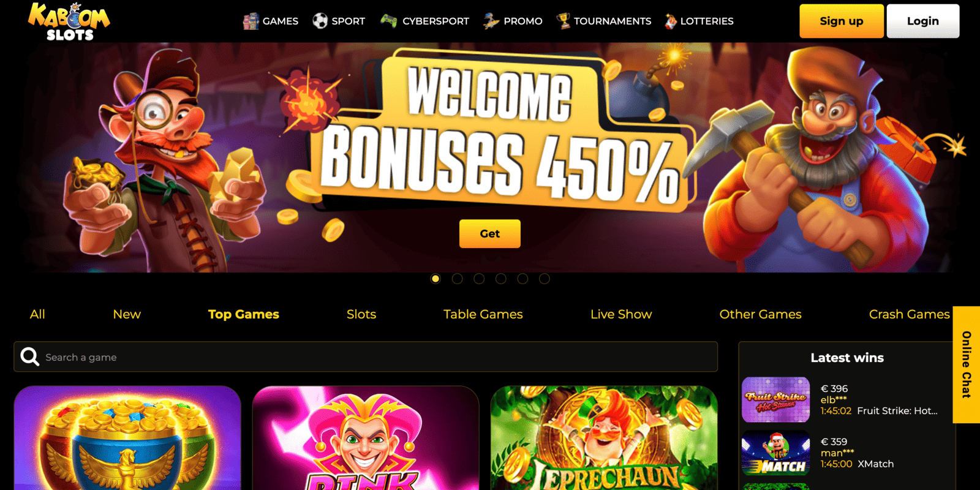Open the slot machine Games icon
The width and height of the screenshot is (980, 490).
click(251, 21)
